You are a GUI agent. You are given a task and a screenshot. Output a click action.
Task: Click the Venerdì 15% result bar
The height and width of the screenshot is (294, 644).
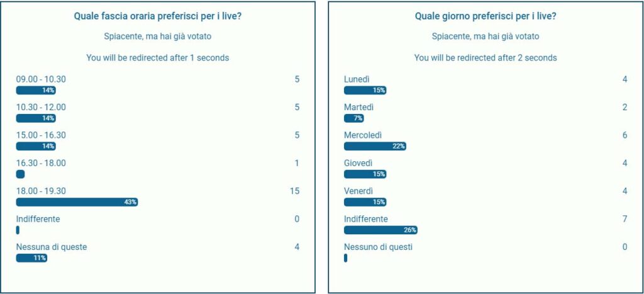(365, 202)
